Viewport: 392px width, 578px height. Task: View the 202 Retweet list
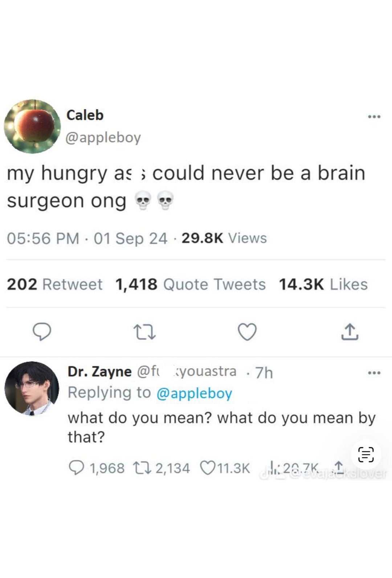point(54,284)
